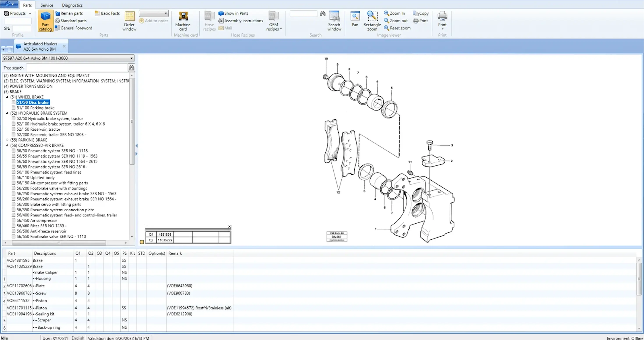Open OEM recipes menu
The image size is (644, 340).
pyautogui.click(x=273, y=21)
